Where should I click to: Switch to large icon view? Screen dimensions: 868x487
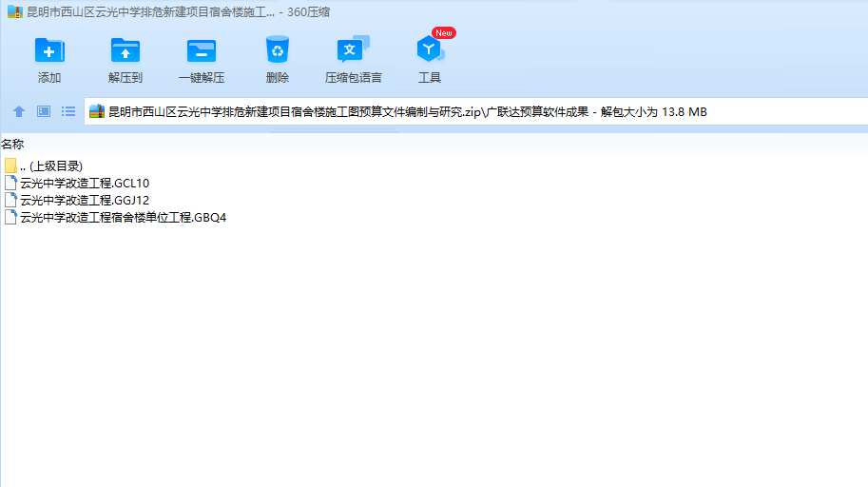point(44,112)
